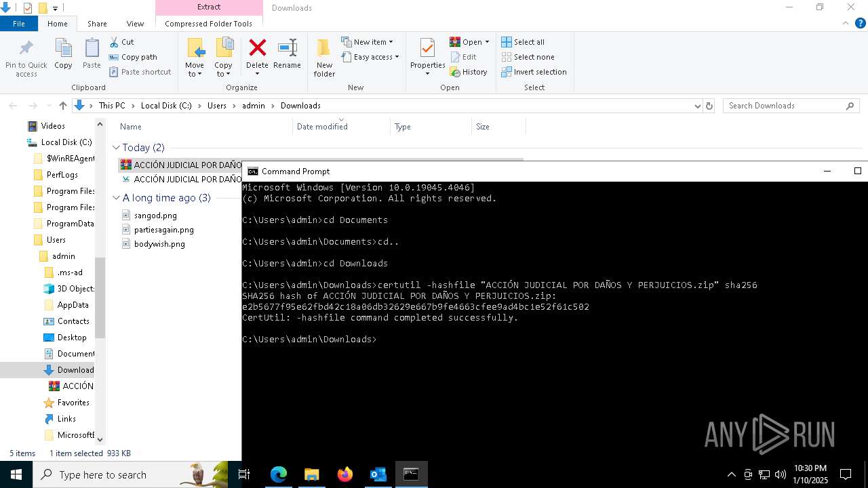Screen dimensions: 868x488
Task: Select ProgramData folder in tree
Action: (70, 224)
